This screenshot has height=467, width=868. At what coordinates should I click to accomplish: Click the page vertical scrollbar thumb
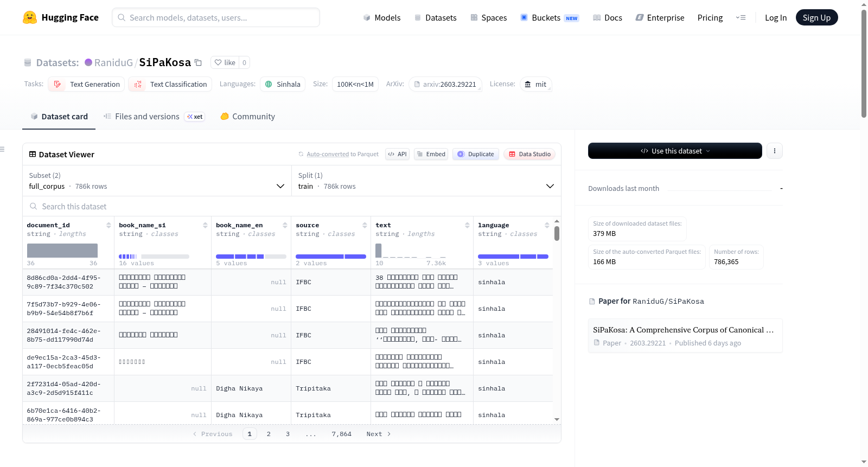point(864,62)
